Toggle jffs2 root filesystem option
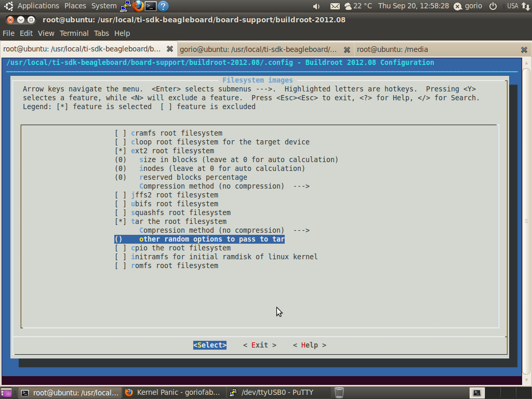 (x=167, y=195)
